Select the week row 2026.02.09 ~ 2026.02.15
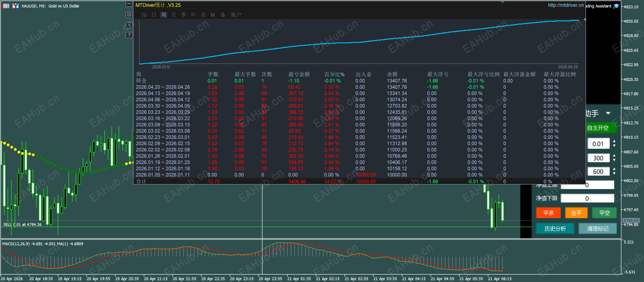This screenshot has height=282, width=644. (x=163, y=144)
